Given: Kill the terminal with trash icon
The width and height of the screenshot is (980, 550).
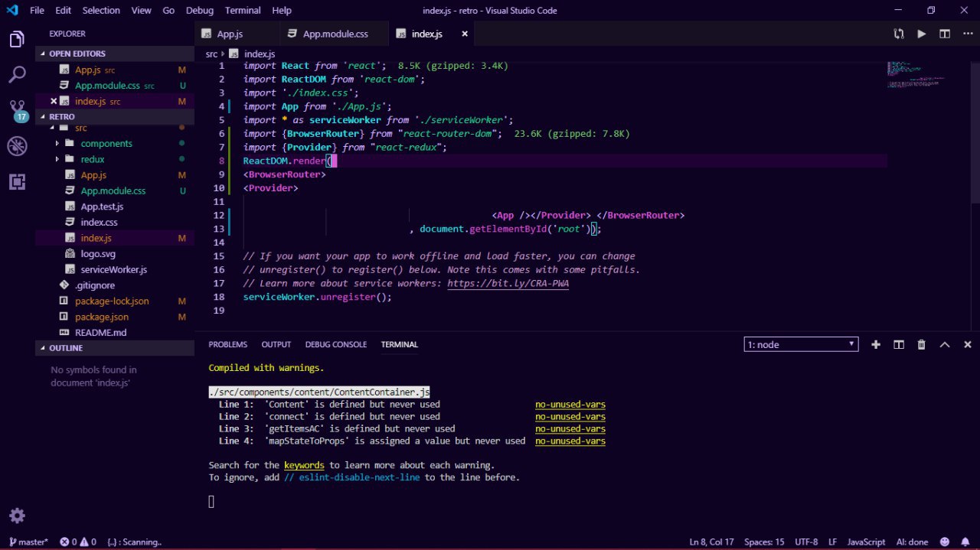Looking at the screenshot, I should pyautogui.click(x=922, y=345).
